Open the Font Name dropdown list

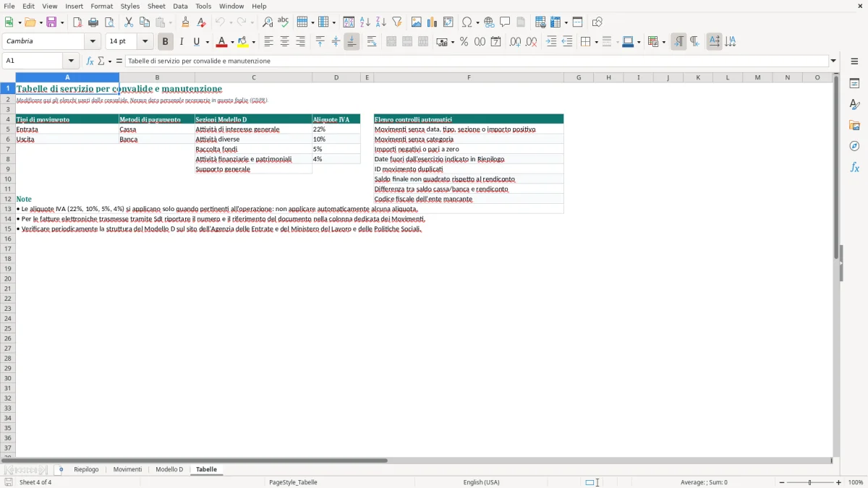point(93,42)
